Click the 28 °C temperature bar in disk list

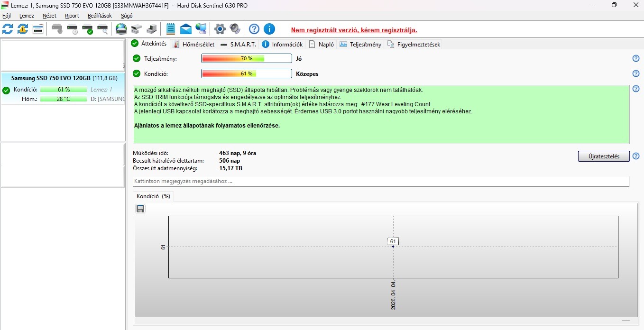tap(64, 99)
